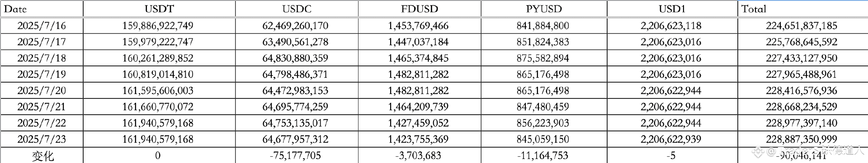Viewport: 868px width, 163px height.
Task: Click the PYUSD header cell
Action: (543, 9)
